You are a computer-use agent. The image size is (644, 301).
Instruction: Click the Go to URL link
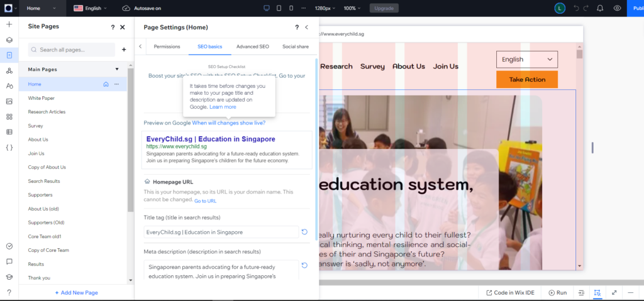pyautogui.click(x=206, y=201)
